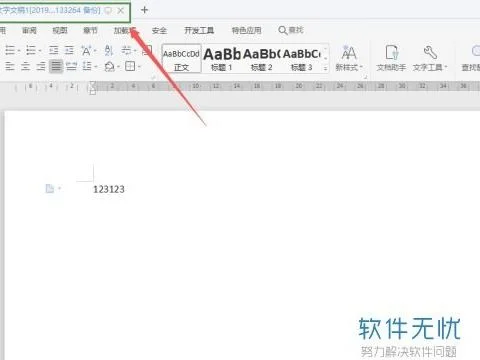The width and height of the screenshot is (480, 360).
Task: Open the 新样式 new style tool
Action: (x=349, y=58)
